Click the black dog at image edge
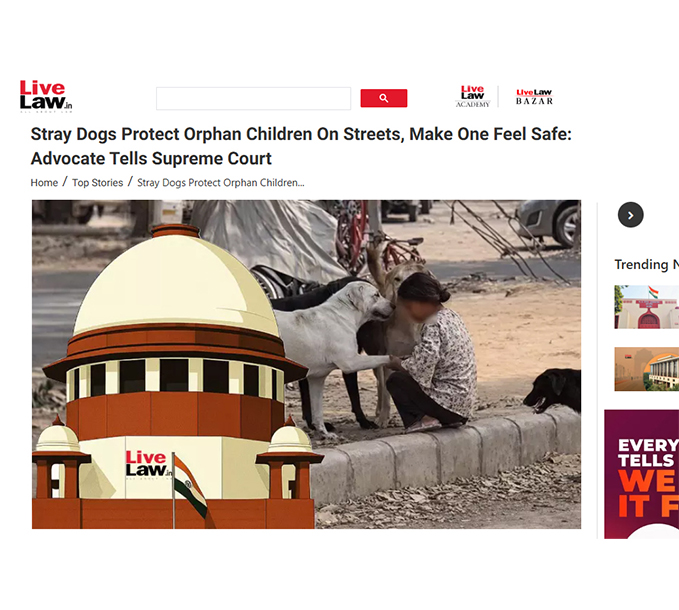This screenshot has height=610, width=679. [x=553, y=390]
